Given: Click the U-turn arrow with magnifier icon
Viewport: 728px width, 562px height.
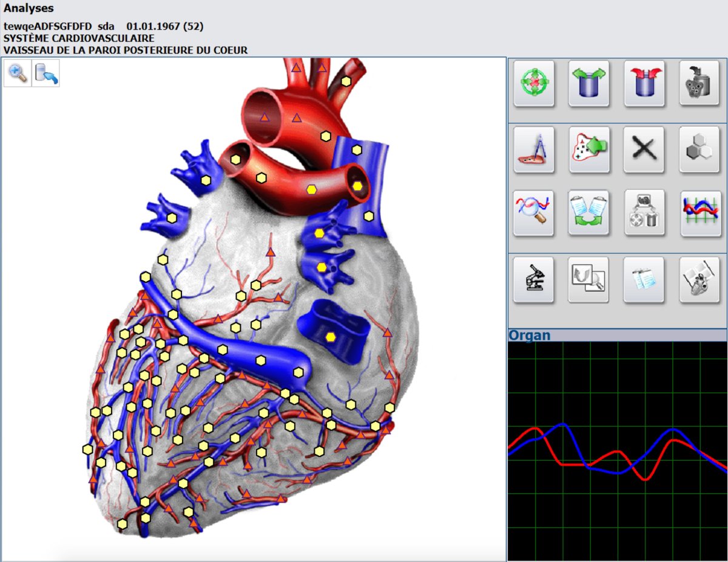Looking at the screenshot, I should pos(589,280).
